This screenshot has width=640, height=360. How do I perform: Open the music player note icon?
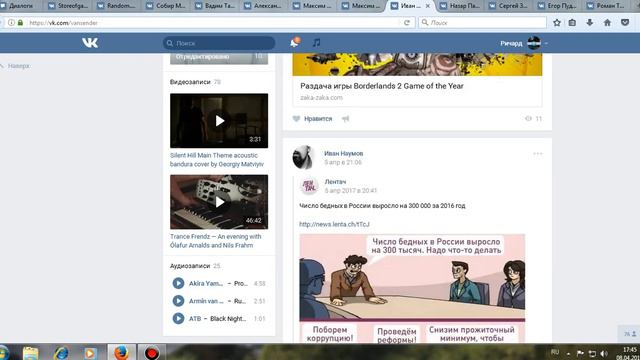(x=316, y=42)
